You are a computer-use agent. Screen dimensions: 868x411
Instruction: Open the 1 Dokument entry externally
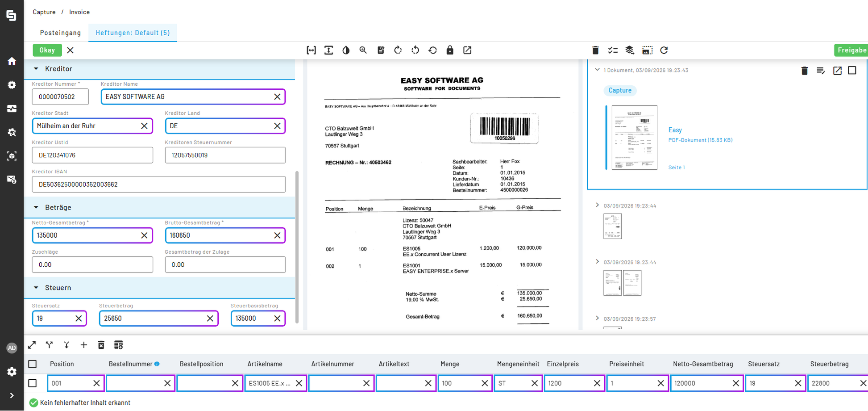[837, 71]
